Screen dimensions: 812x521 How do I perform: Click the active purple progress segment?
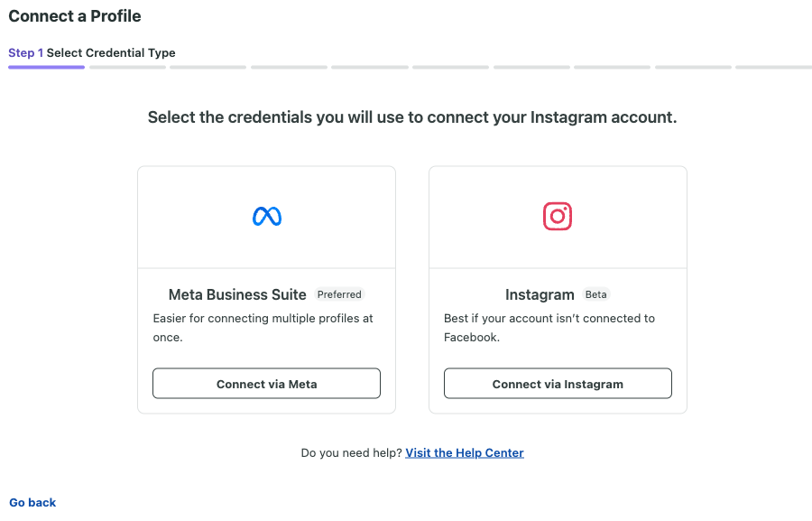[x=46, y=67]
